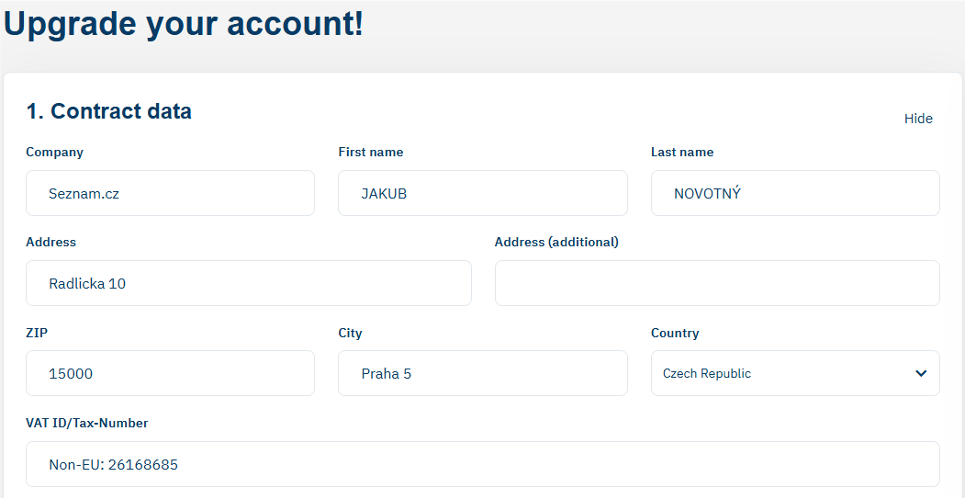The width and height of the screenshot is (965, 498).
Task: Select the Last name field with NOVOTNÝ
Action: (x=795, y=193)
